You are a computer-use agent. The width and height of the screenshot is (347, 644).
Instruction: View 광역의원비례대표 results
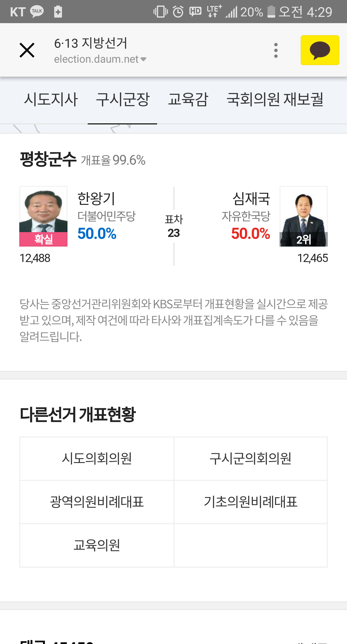[97, 502]
